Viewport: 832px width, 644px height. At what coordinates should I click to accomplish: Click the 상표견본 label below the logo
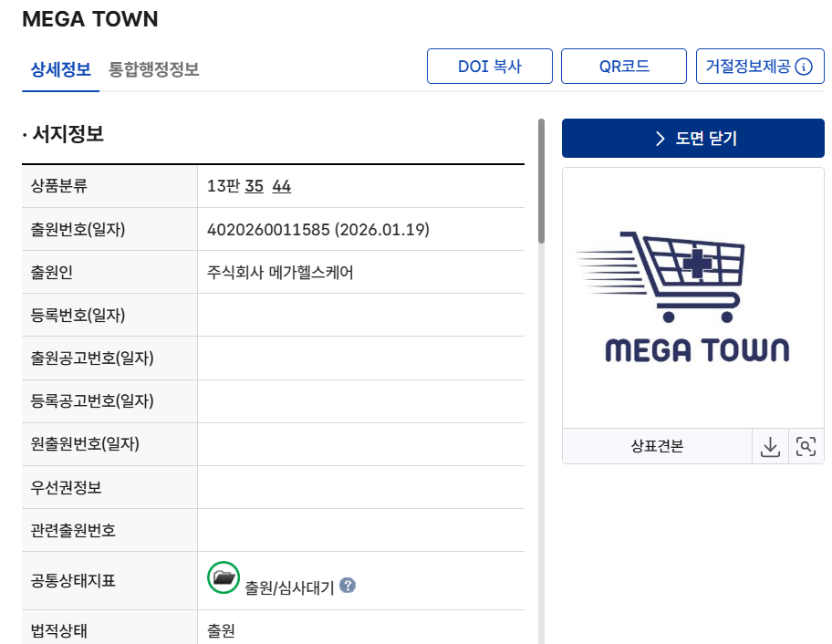pyautogui.click(x=657, y=446)
